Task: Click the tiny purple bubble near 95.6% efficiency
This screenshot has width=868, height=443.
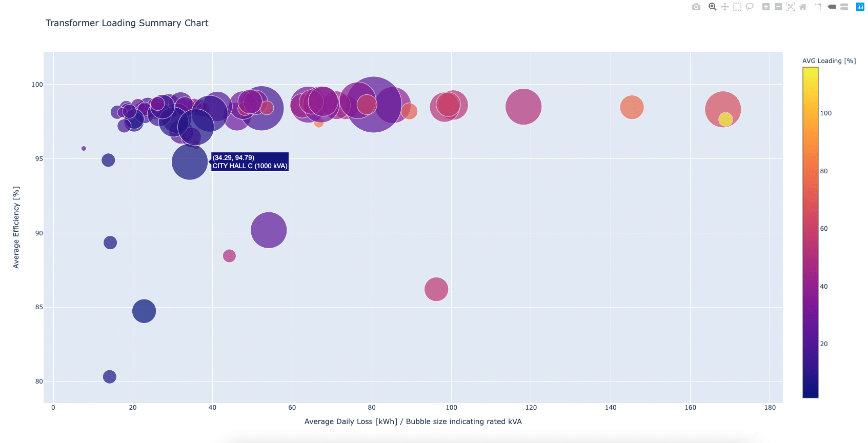Action: pyautogui.click(x=84, y=149)
